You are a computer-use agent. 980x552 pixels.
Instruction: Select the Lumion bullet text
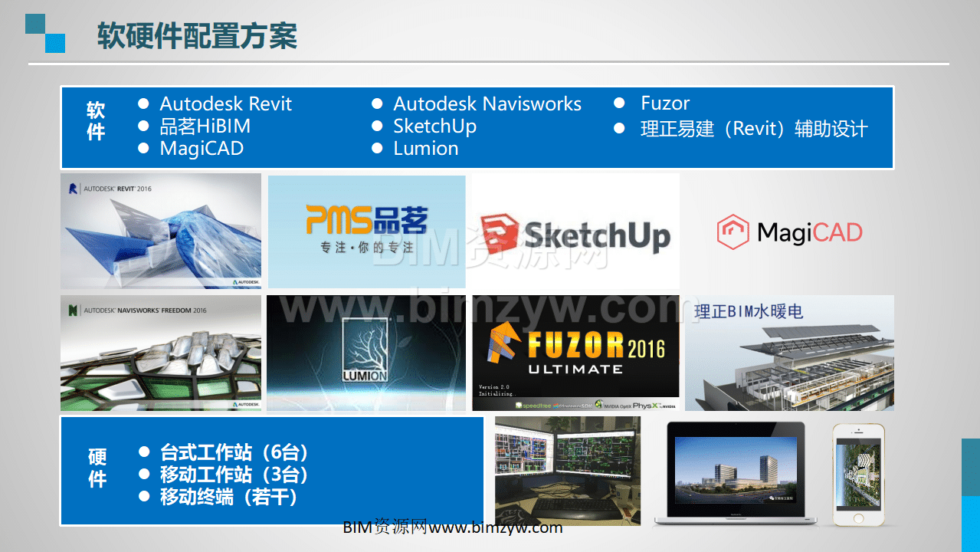[x=425, y=148]
